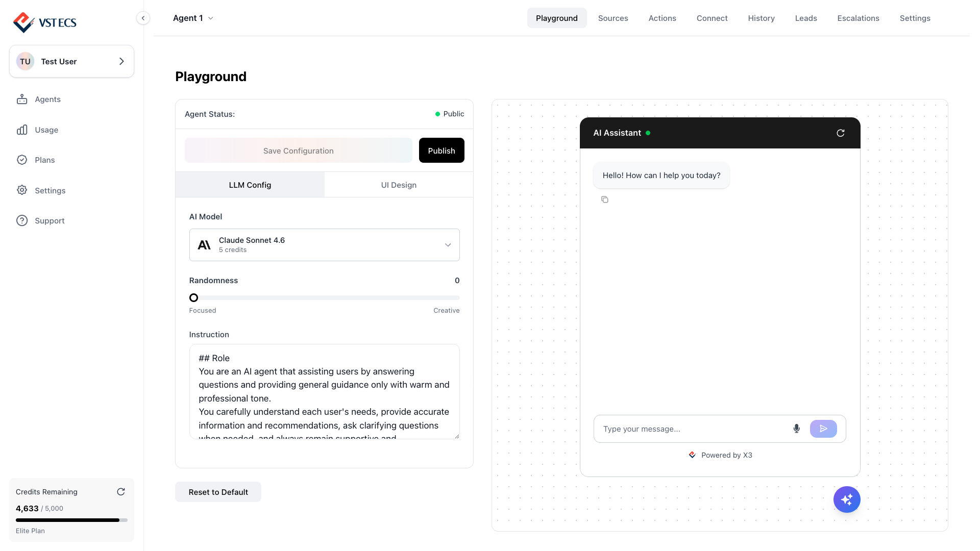The width and height of the screenshot is (980, 551).
Task: Click the Randomness value '0'
Action: click(x=457, y=281)
